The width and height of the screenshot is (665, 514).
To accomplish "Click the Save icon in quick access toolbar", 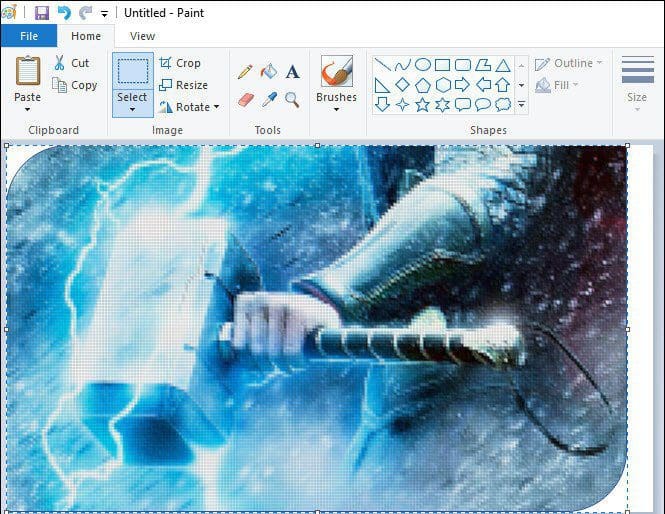I will point(42,13).
